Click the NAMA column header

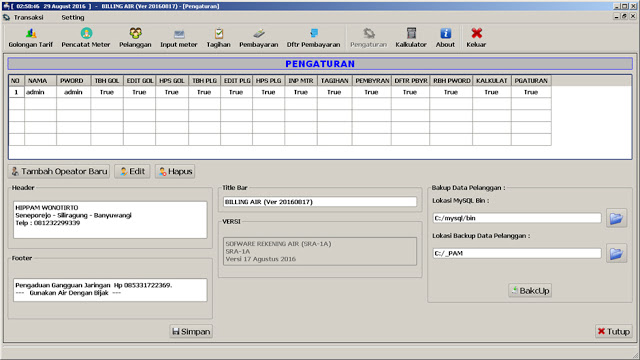point(40,81)
